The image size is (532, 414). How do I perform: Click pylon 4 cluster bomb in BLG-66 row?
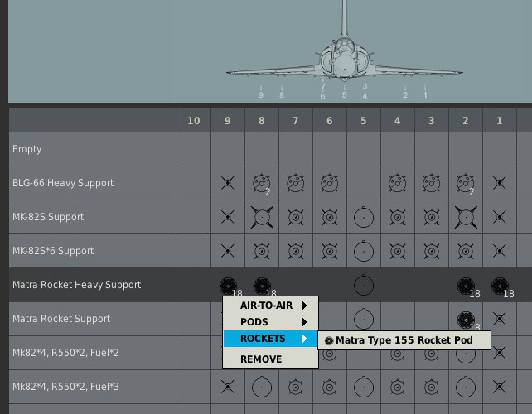point(397,183)
